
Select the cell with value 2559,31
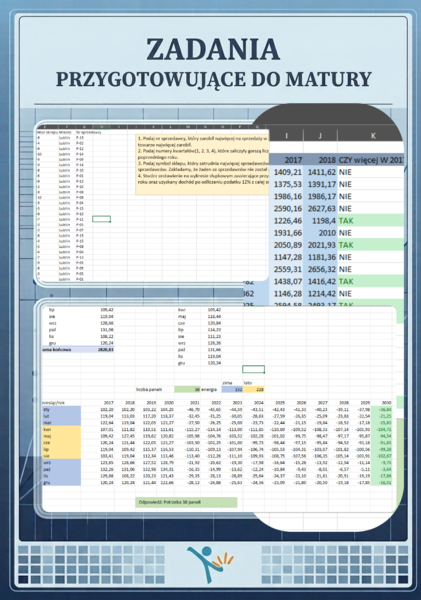[286, 269]
